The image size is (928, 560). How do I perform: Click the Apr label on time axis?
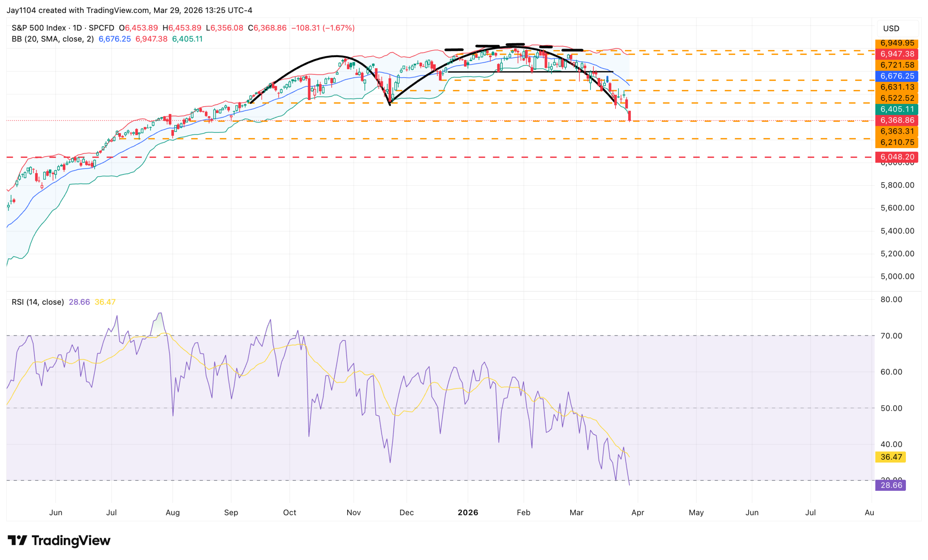click(638, 513)
